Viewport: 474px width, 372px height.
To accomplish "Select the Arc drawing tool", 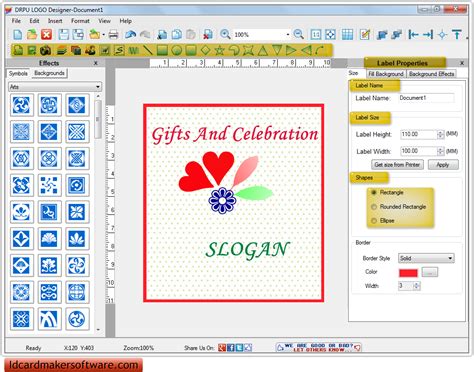I will click(320, 50).
